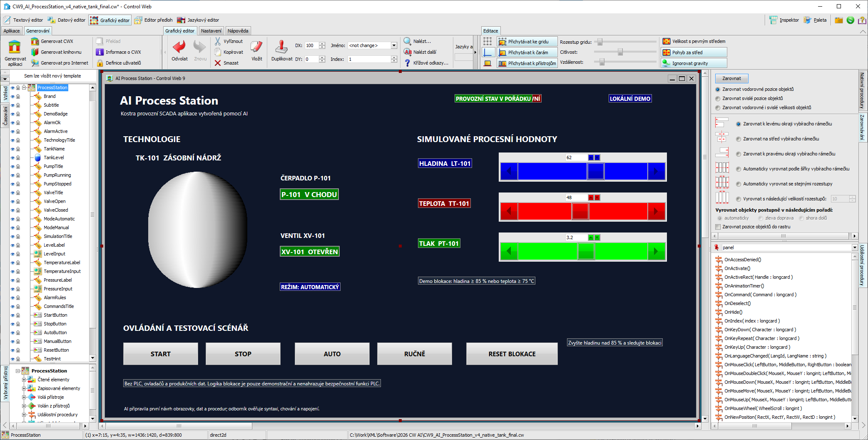Viewport: 868px width, 440px height.
Task: Switch to the Nastavení tab
Action: (x=211, y=31)
